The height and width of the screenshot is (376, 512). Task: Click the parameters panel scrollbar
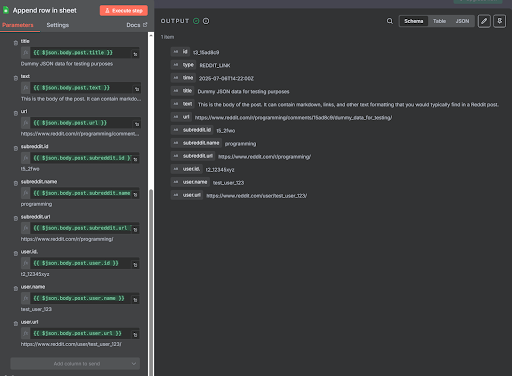point(151,282)
